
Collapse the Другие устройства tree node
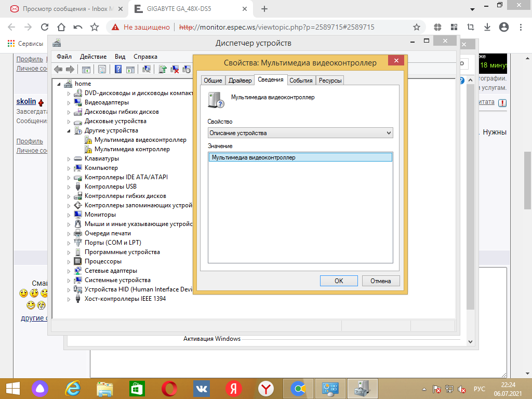click(x=69, y=130)
